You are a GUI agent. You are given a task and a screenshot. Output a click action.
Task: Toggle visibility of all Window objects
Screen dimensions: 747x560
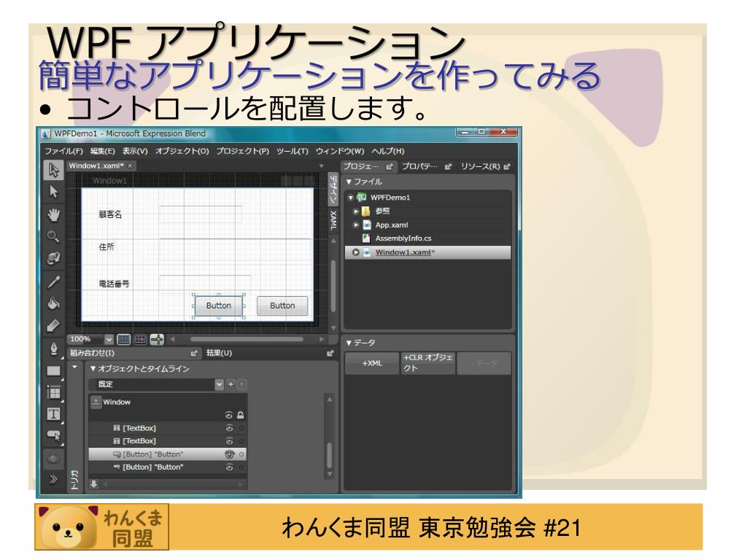point(228,415)
